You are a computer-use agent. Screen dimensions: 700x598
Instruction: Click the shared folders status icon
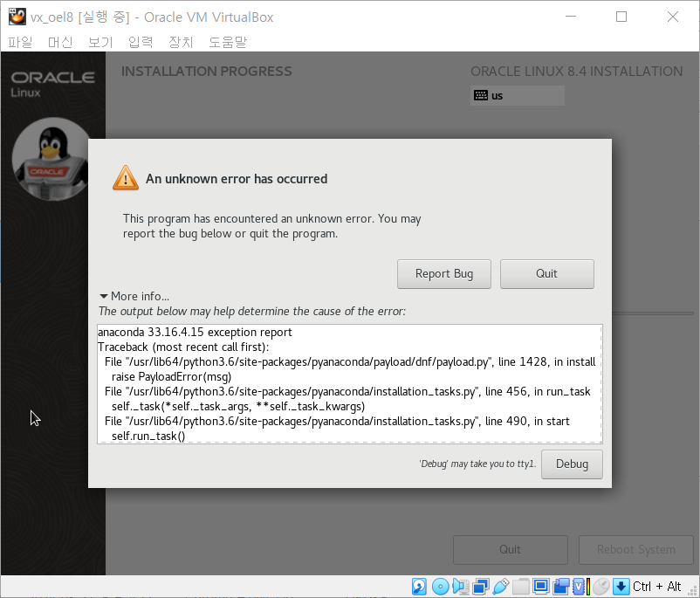521,587
